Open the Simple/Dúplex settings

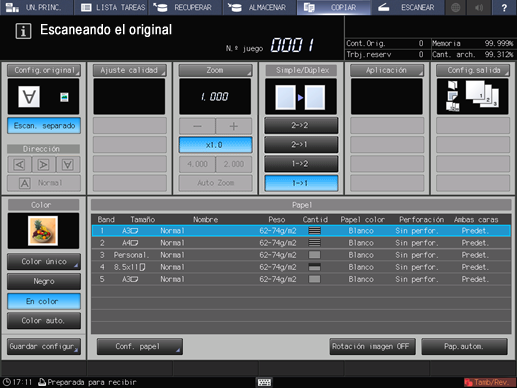(x=301, y=70)
